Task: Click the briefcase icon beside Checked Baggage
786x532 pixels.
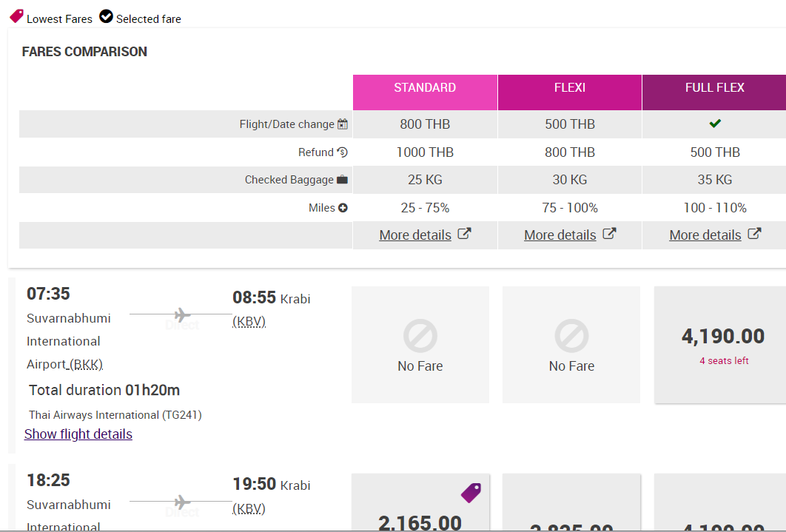Action: tap(342, 180)
